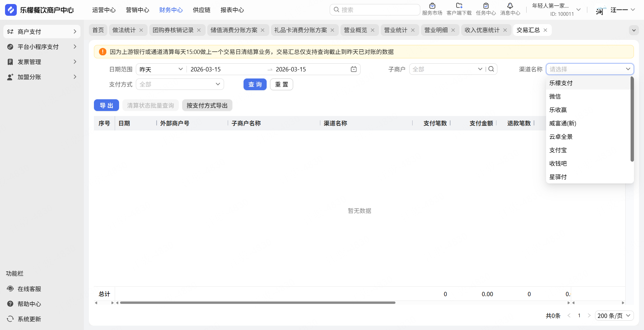Open the 消息中心 notification bell
This screenshot has width=644, height=330.
click(510, 6)
